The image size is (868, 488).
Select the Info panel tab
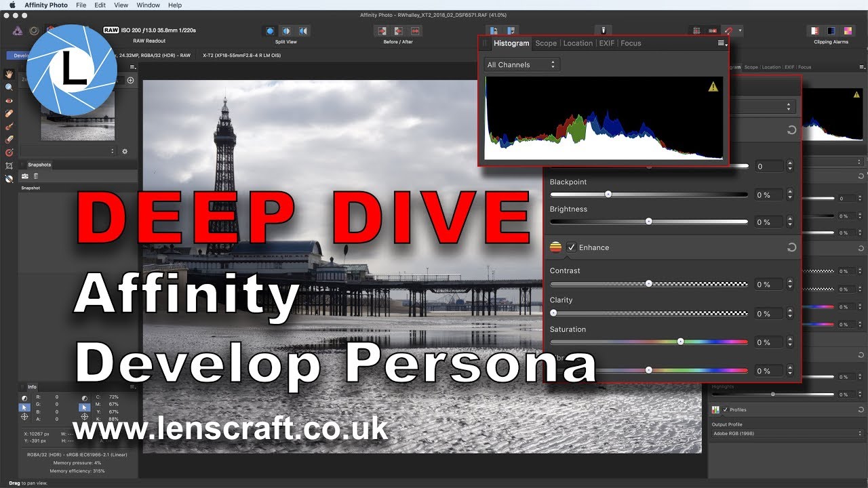[32, 387]
